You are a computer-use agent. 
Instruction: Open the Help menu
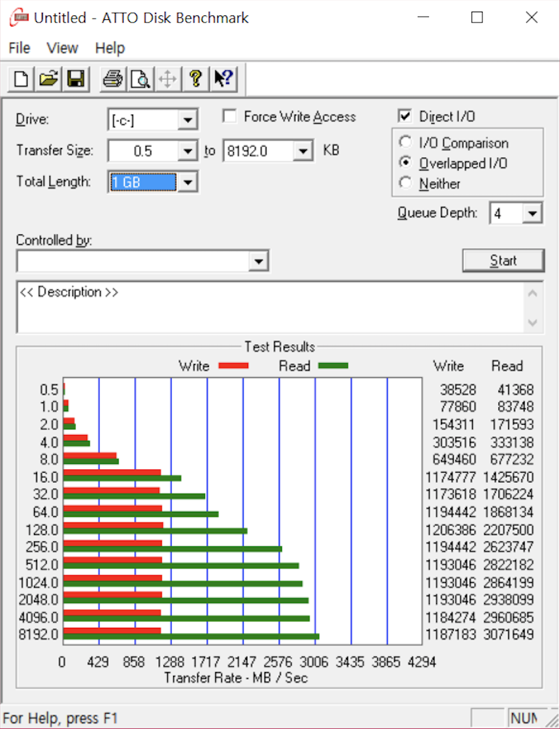pos(110,48)
